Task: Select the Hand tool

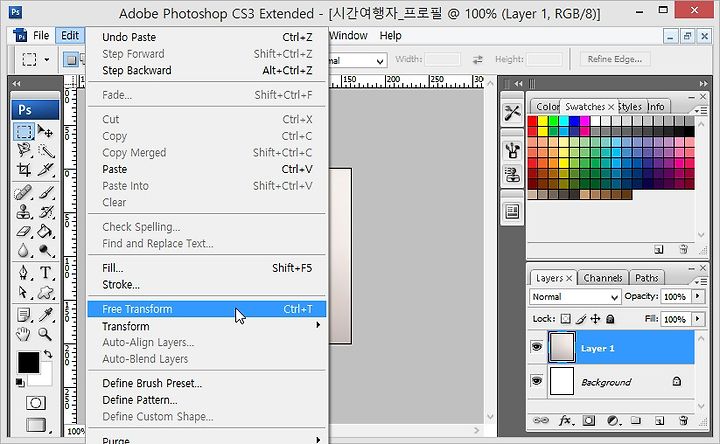Action: [x=23, y=334]
